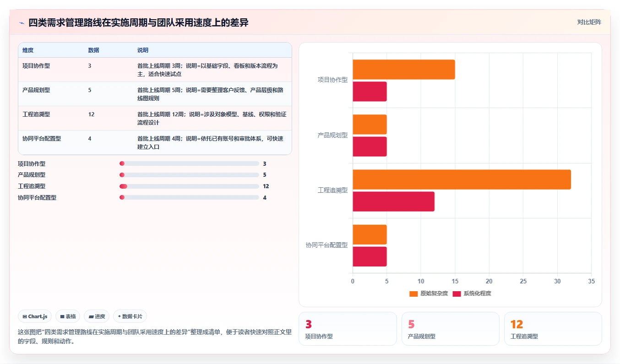Click the 协同平台配置型 progress bar

pyautogui.click(x=189, y=197)
